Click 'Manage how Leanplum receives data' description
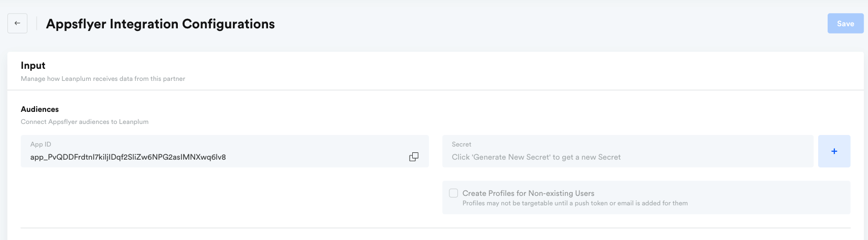 tap(103, 78)
